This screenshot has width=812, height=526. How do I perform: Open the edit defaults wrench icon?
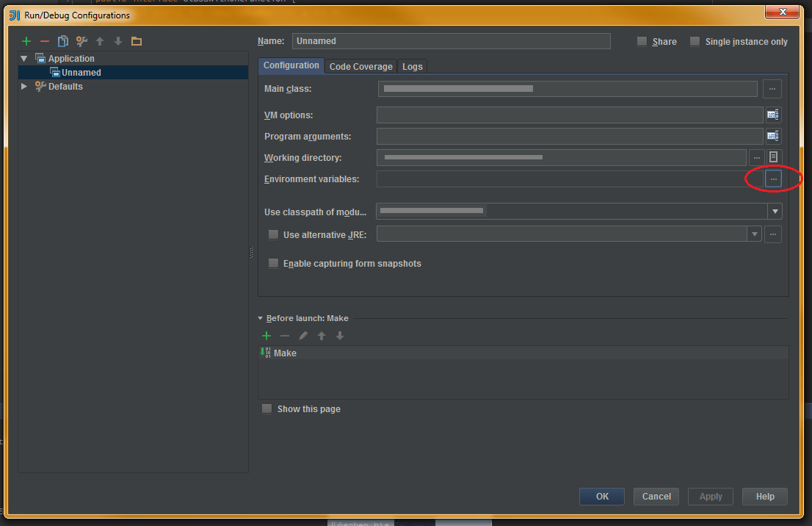point(81,41)
